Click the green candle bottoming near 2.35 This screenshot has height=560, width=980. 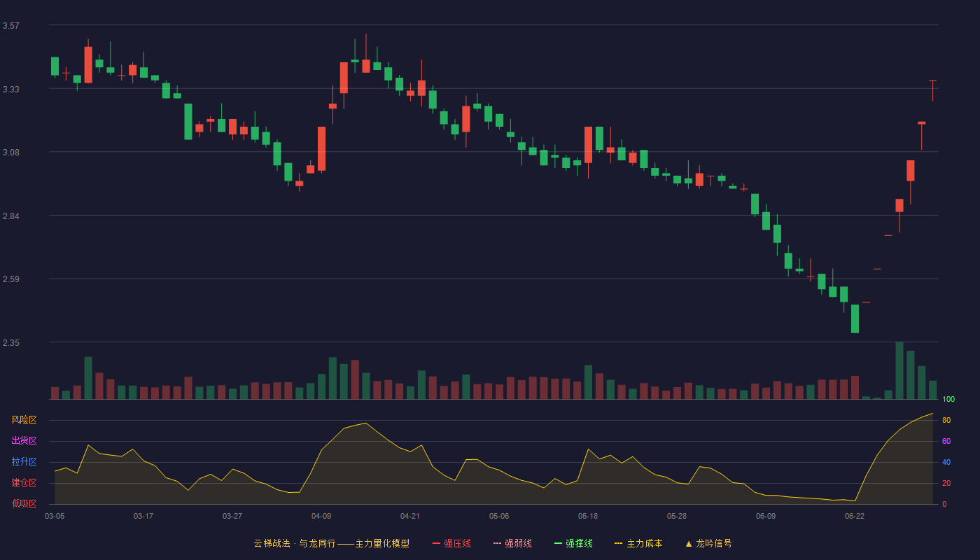pyautogui.click(x=855, y=318)
